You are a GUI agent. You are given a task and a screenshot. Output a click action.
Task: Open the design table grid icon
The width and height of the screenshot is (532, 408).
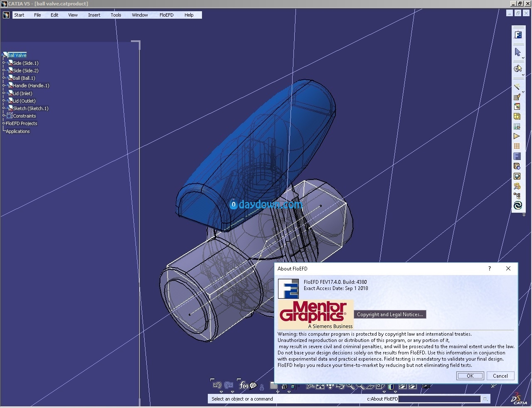click(x=274, y=386)
